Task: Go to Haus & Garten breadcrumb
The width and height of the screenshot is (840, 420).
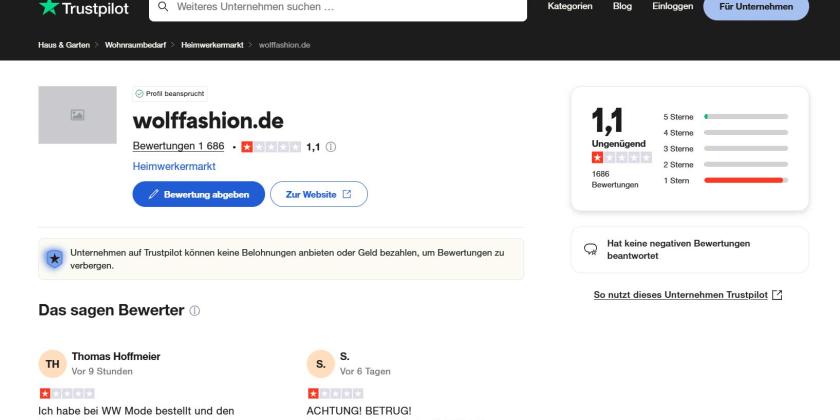Action: [64, 45]
